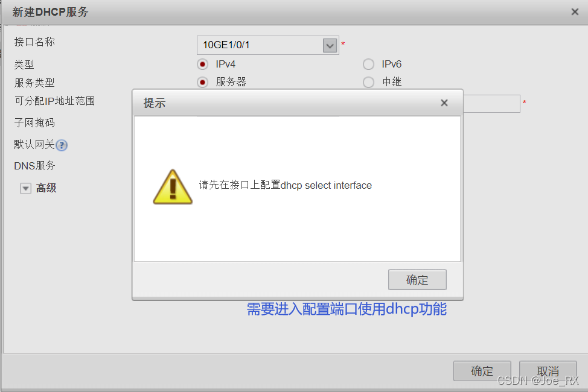588x392 pixels.
Task: Close the 提示 prompt dialog
Action: tap(444, 103)
